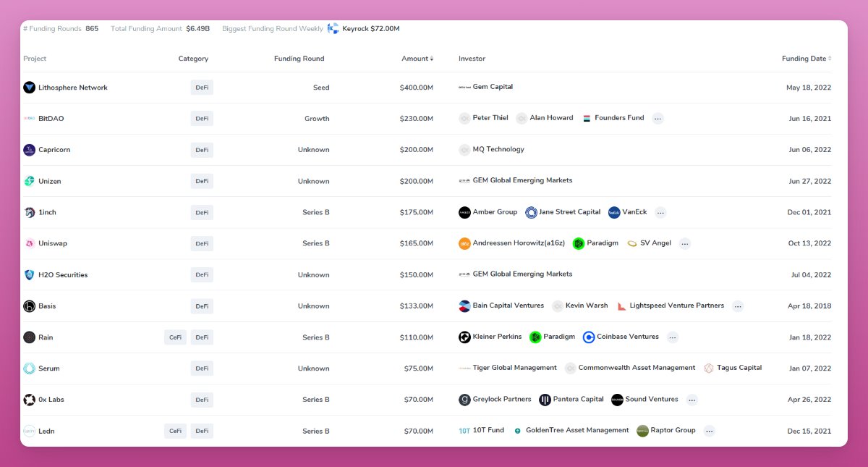868x467 pixels.
Task: Click the Andreessen Horowitz logo icon
Action: [464, 243]
